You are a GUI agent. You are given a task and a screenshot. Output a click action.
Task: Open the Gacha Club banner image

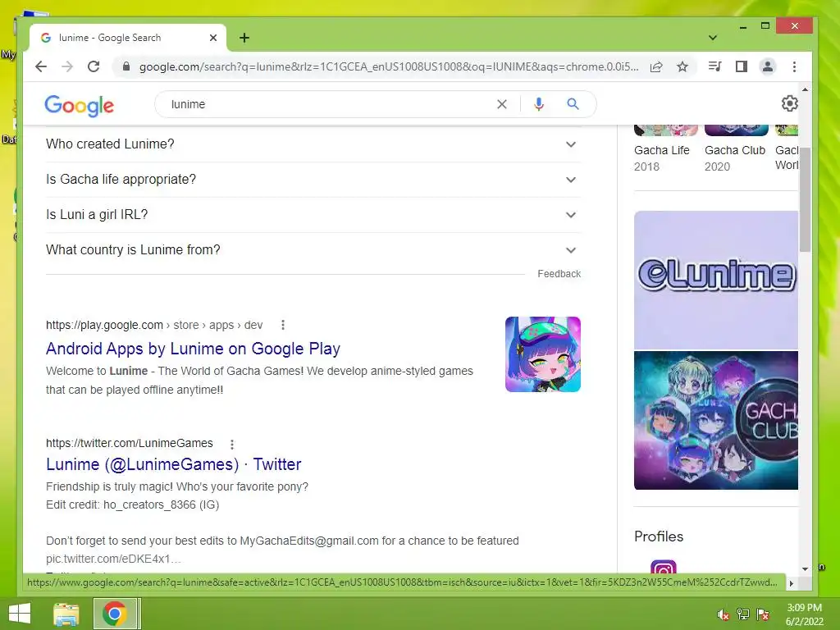pos(715,421)
